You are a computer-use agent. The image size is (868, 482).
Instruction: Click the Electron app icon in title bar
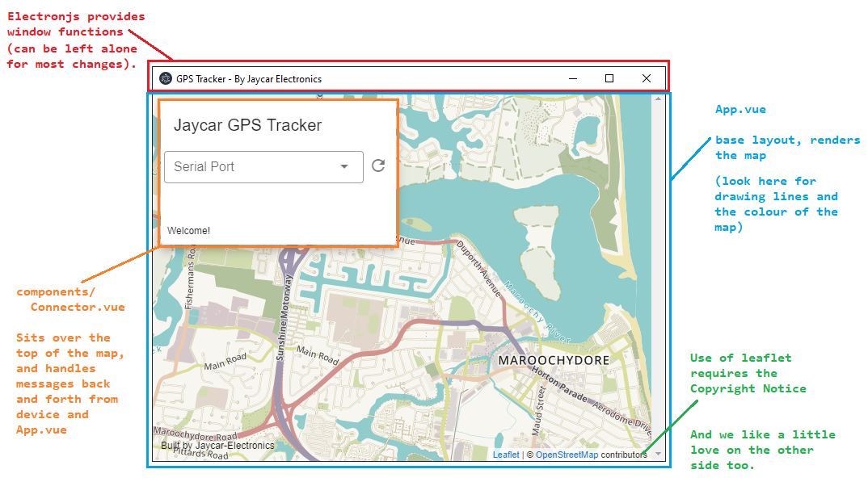click(x=166, y=78)
